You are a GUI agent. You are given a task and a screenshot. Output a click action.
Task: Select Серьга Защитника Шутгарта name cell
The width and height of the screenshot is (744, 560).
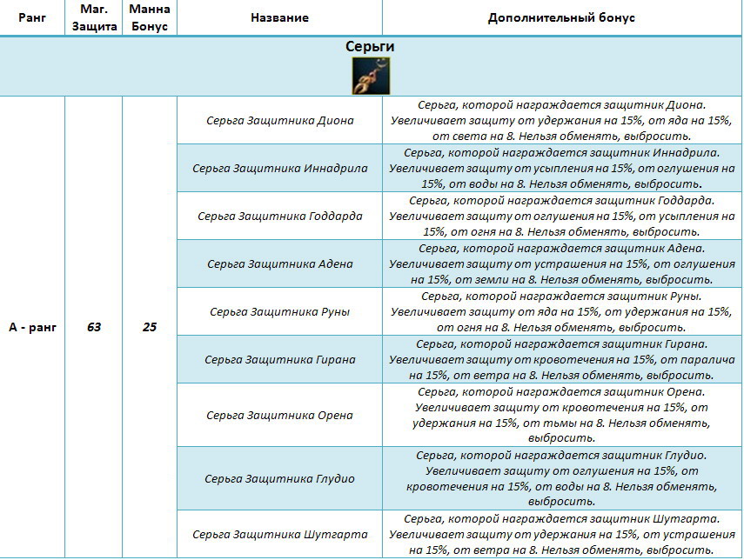[279, 535]
